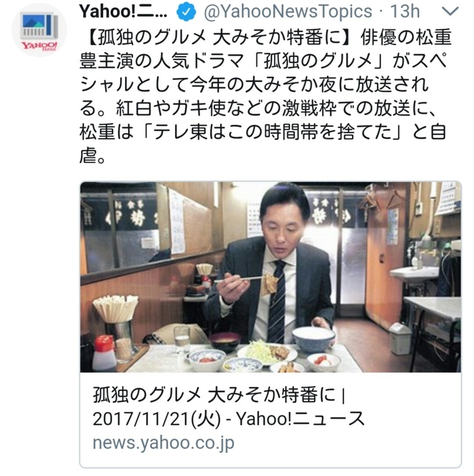
Task: Click the YAHOO! JAPAN logo text in avatar
Action: [x=39, y=46]
